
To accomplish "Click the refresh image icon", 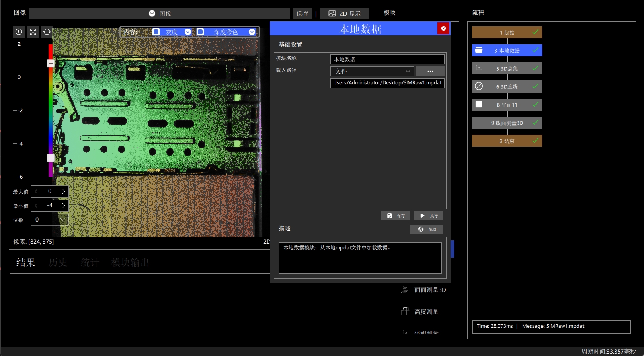I will click(47, 32).
